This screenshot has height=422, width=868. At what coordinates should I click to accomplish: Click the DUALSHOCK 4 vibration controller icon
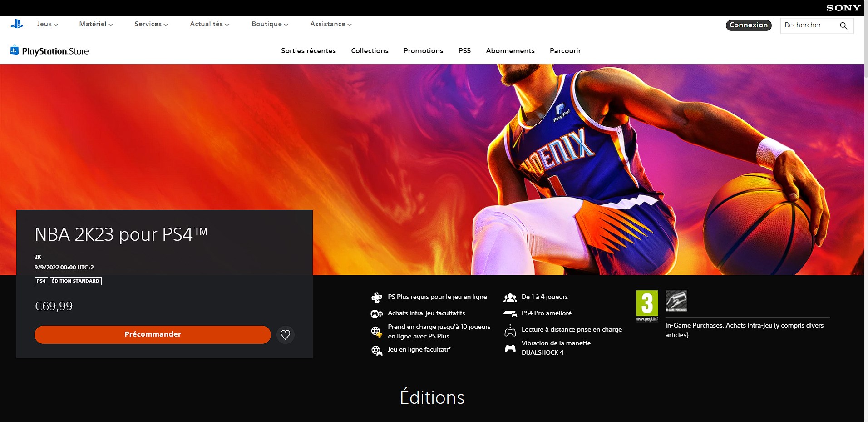[510, 348]
